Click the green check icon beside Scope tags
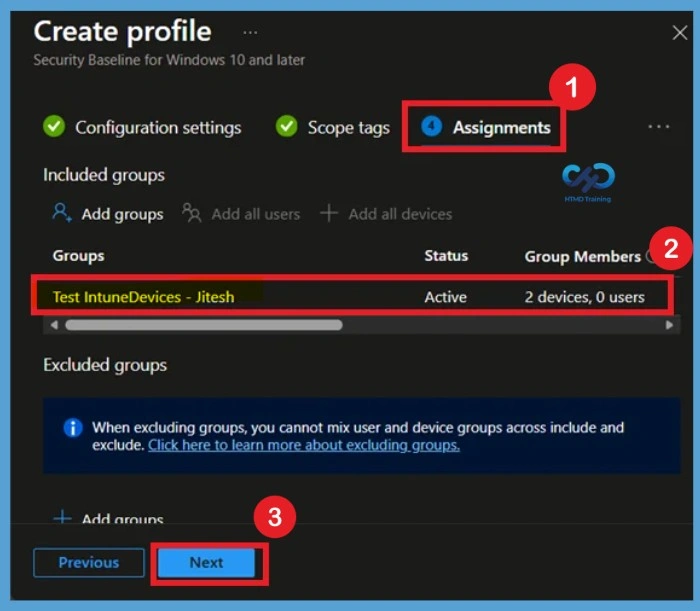 [287, 126]
